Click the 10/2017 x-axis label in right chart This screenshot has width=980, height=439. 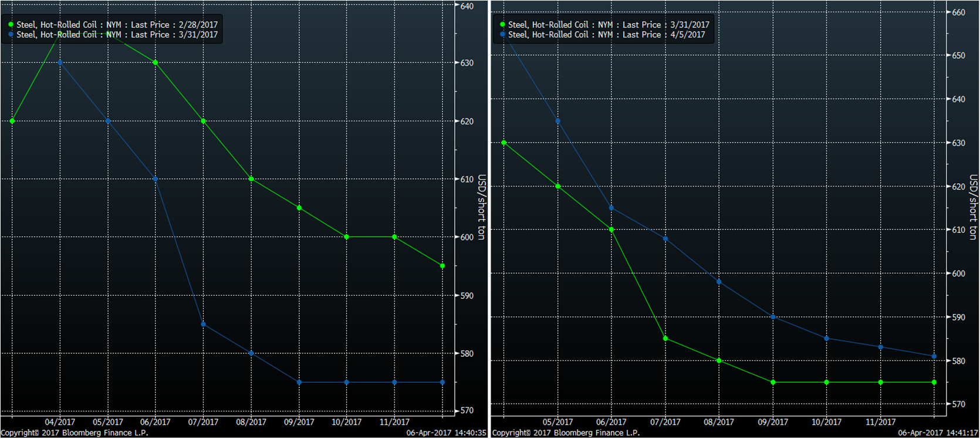(x=826, y=422)
